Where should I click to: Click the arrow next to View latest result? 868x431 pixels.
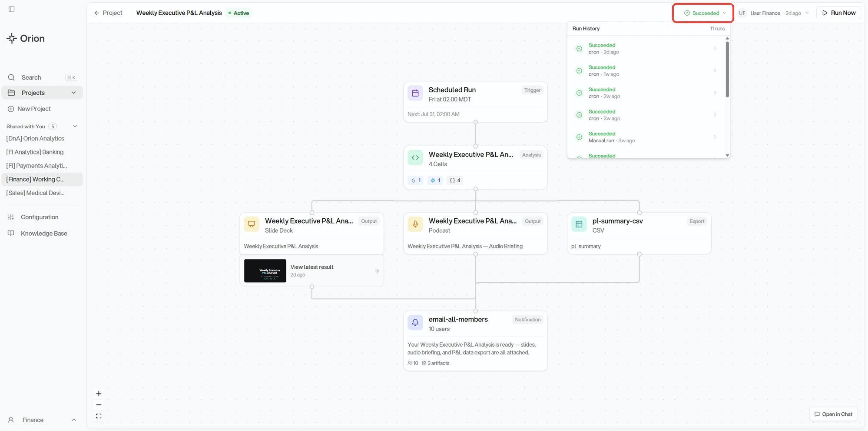coord(377,271)
